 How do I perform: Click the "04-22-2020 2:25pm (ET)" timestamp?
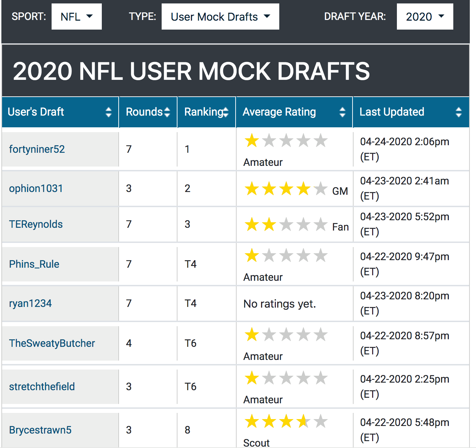point(405,386)
